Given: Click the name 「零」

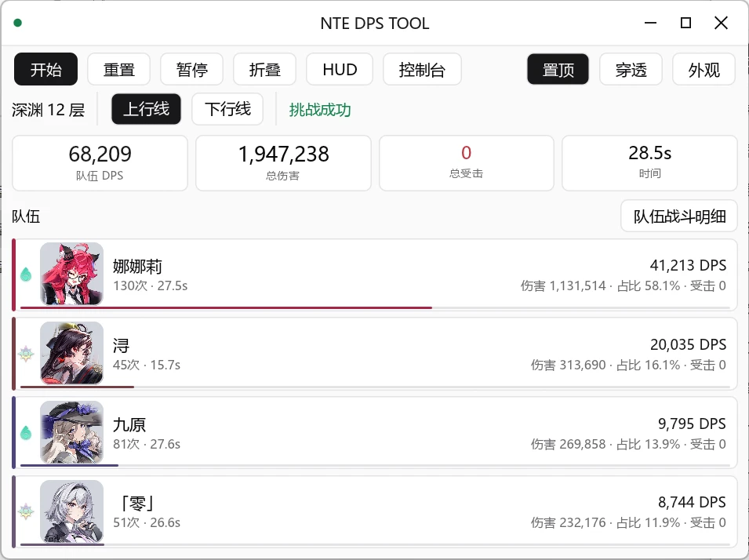Looking at the screenshot, I should click(136, 504).
